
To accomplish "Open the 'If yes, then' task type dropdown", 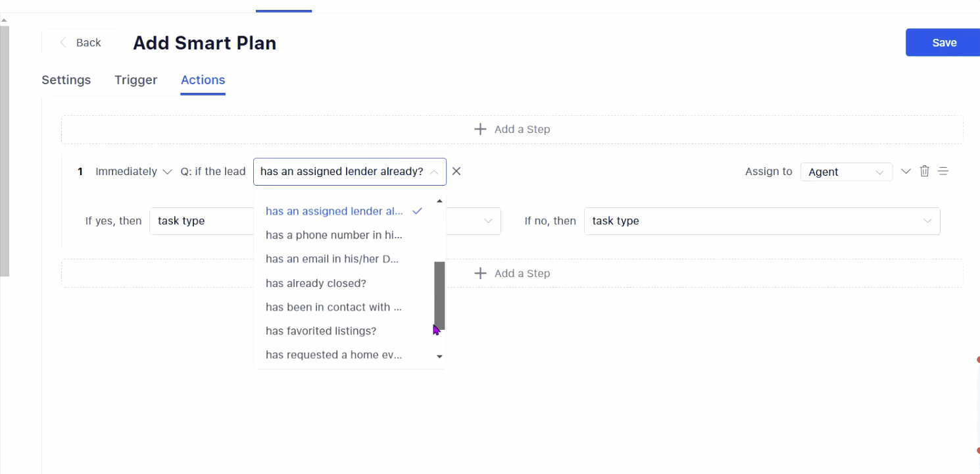I will [325, 221].
